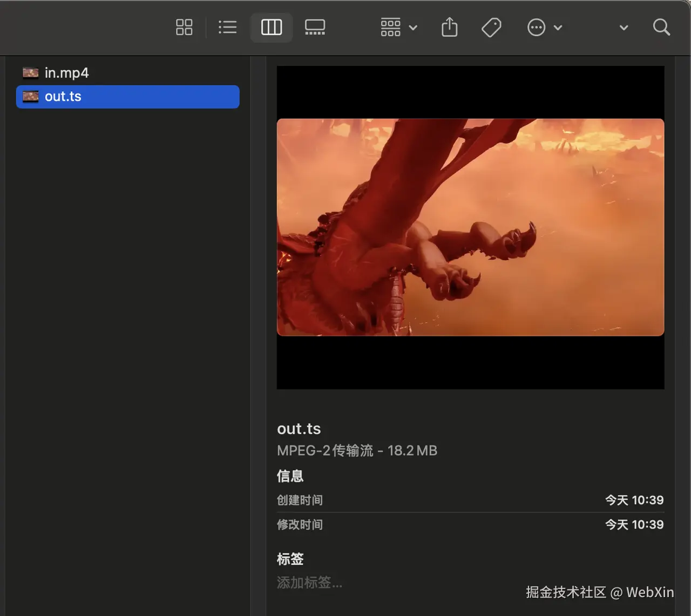Switch Finder to list view
Viewport: 691px width, 616px height.
227,27
